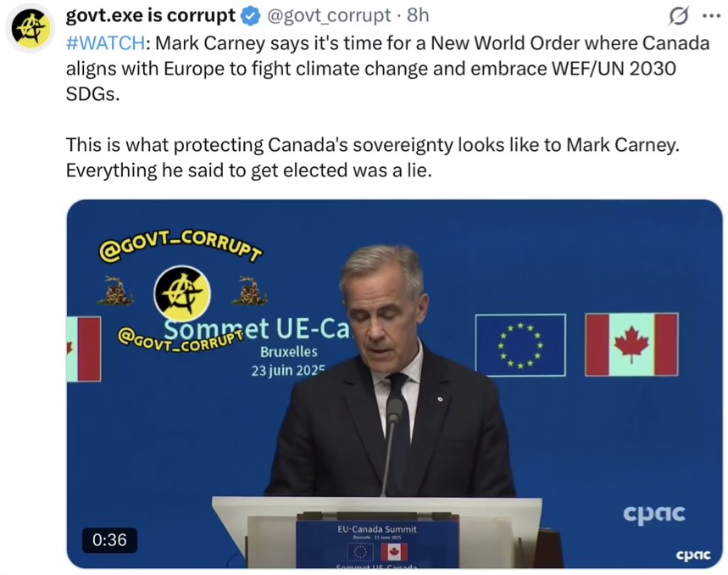This screenshot has width=728, height=575.
Task: Click the EU-Canada Summit podium sign
Action: click(377, 544)
